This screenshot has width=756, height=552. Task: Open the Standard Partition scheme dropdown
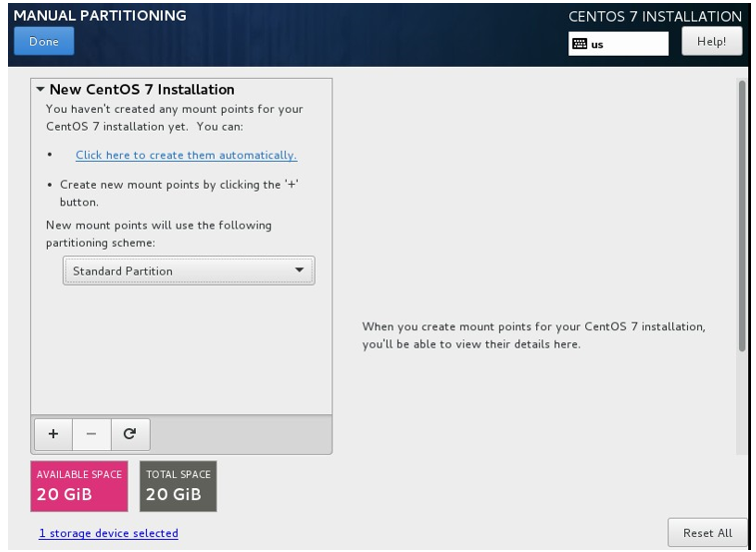[189, 271]
